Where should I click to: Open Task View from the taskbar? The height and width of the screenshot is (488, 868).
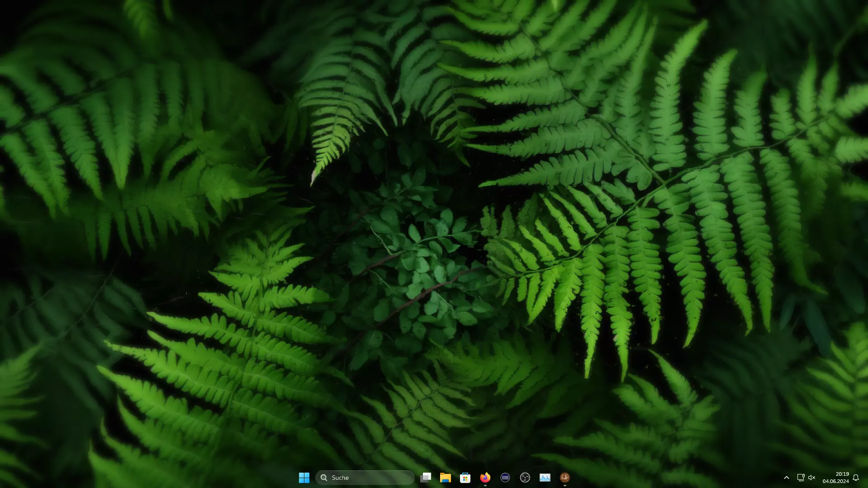pyautogui.click(x=426, y=478)
